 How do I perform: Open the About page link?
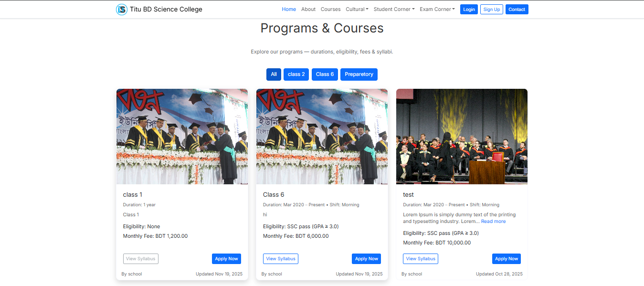point(308,9)
